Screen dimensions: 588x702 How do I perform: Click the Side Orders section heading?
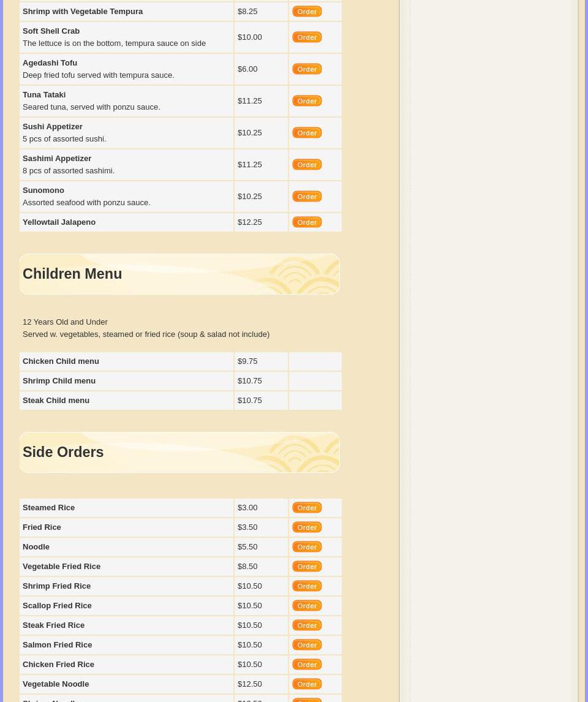pyautogui.click(x=63, y=452)
